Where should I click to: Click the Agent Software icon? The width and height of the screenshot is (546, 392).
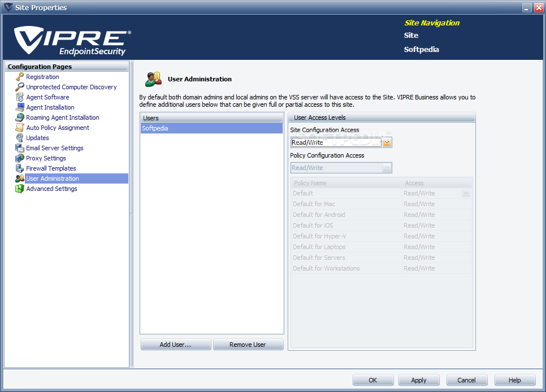pyautogui.click(x=20, y=97)
